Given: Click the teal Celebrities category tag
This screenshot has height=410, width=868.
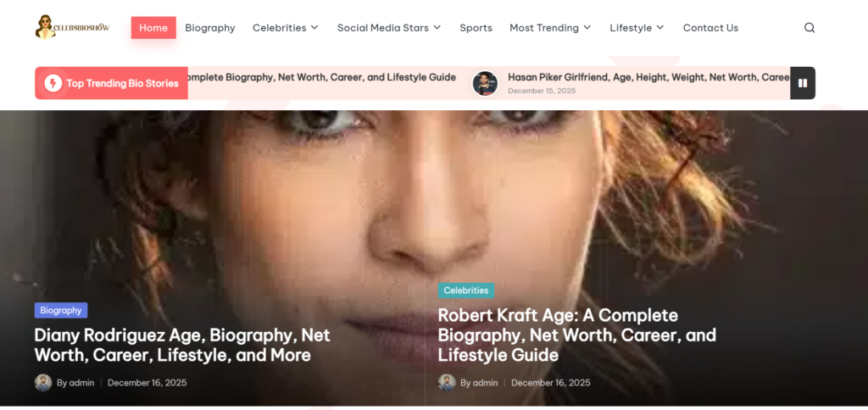Looking at the screenshot, I should coord(466,291).
